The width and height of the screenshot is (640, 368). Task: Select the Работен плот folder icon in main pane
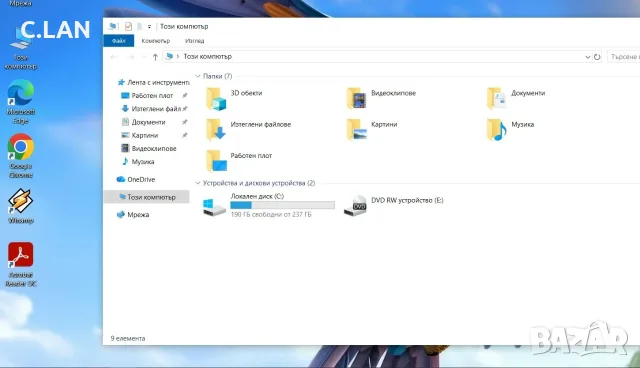216,161
